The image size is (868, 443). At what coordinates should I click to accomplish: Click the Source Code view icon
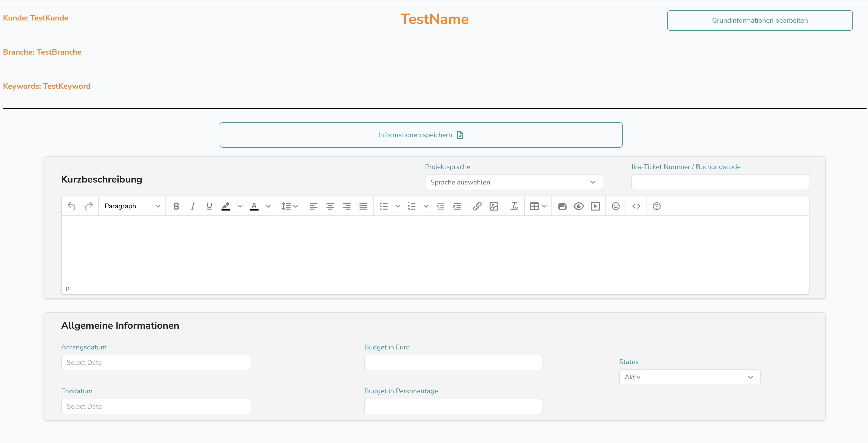637,206
